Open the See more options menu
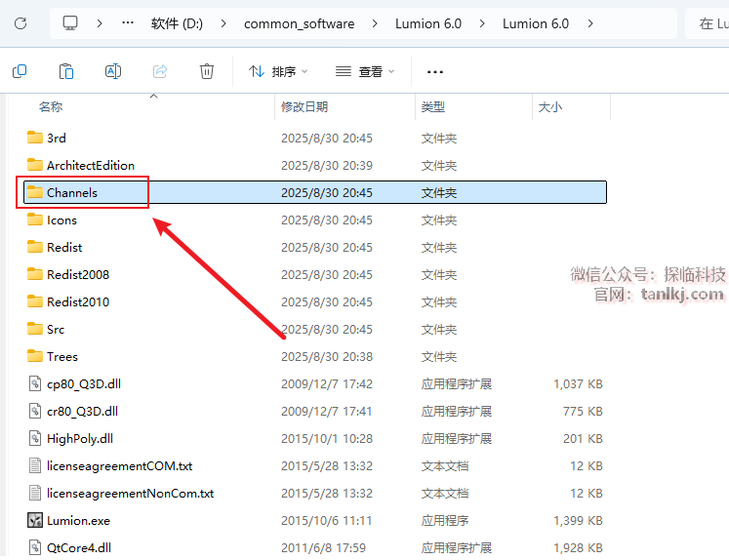The height and width of the screenshot is (560, 729). 435,72
